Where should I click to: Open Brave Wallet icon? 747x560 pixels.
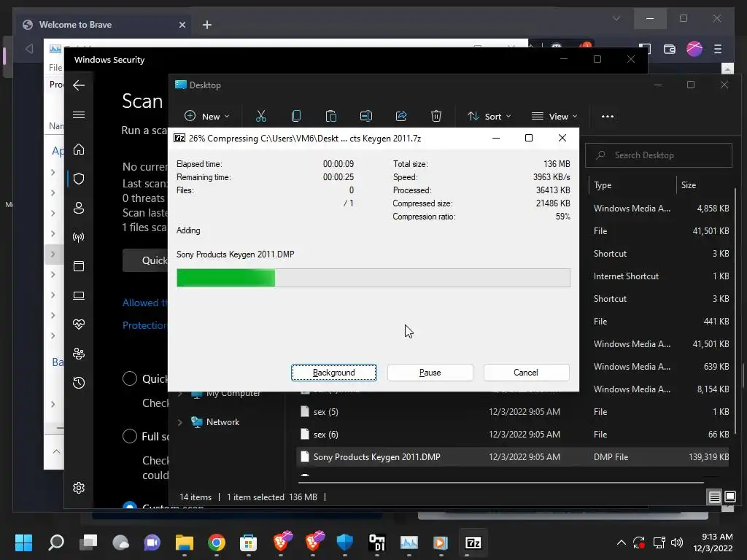670,49
